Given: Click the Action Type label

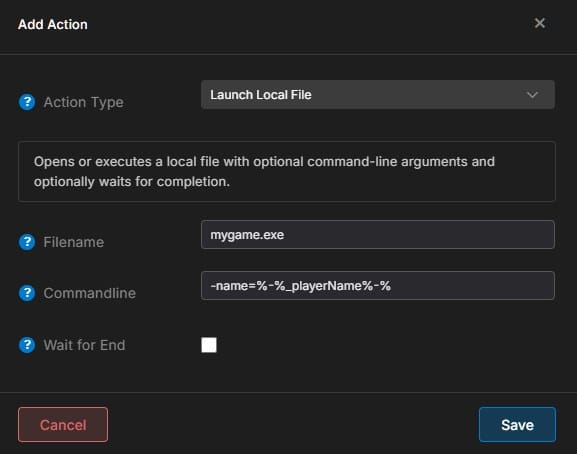Looking at the screenshot, I should 84,102.
